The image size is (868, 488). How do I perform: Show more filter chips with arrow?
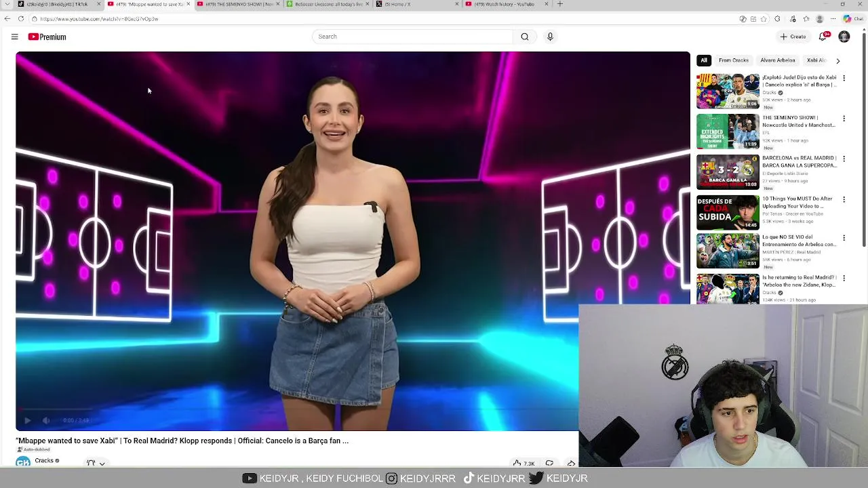click(x=838, y=61)
